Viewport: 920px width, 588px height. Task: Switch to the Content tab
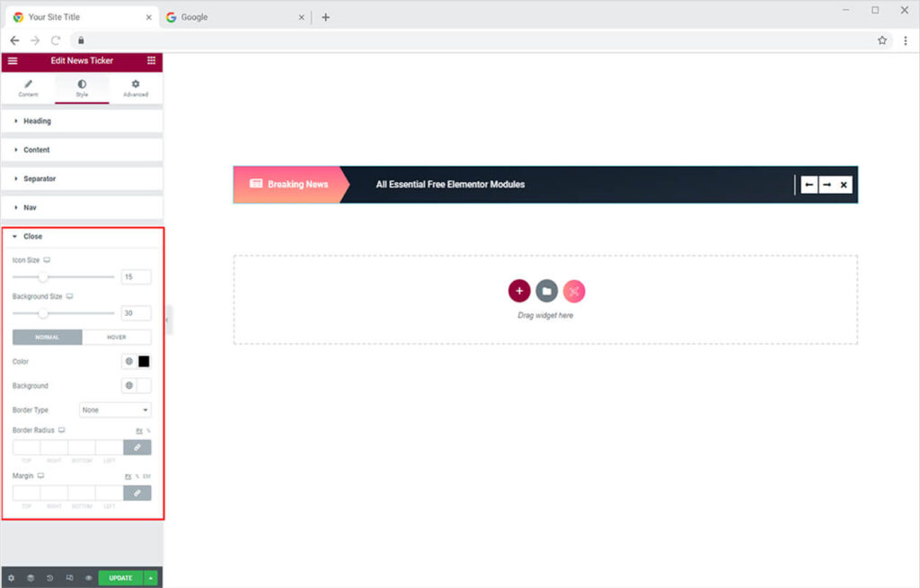(28, 88)
